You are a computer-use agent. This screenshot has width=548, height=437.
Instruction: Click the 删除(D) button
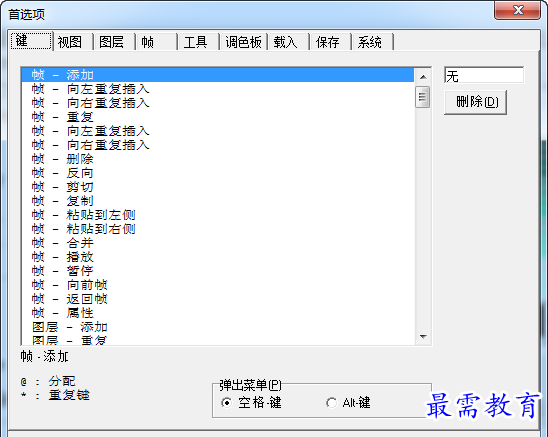(x=475, y=102)
